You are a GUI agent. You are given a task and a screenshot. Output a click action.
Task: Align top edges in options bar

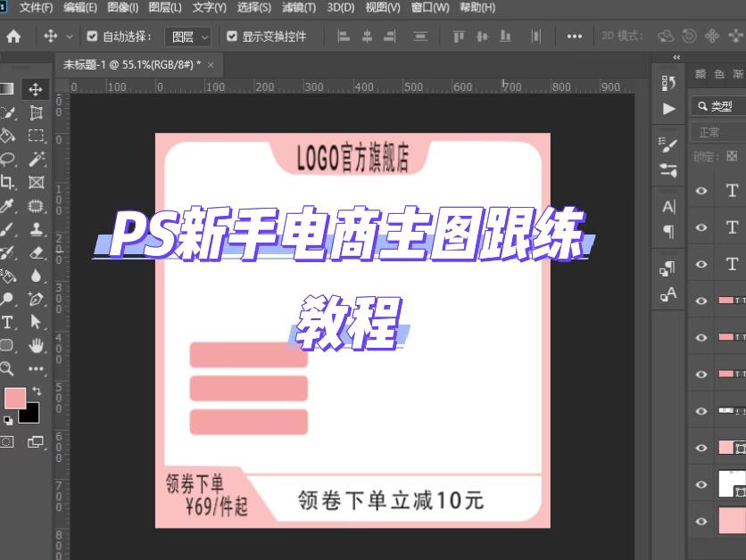459,37
